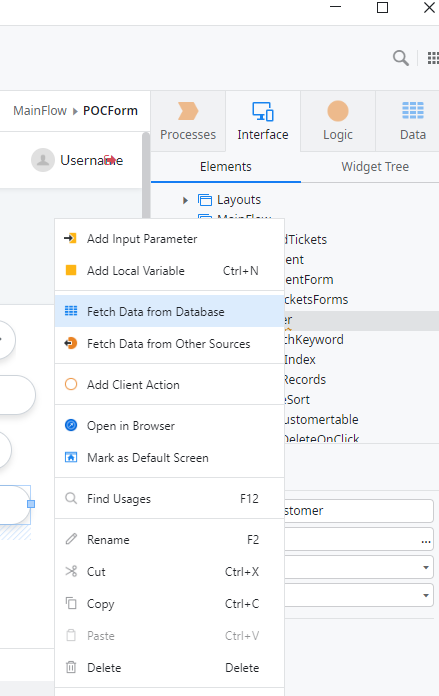439x696 pixels.
Task: Open the first property dropdown arrow
Action: pos(426,567)
